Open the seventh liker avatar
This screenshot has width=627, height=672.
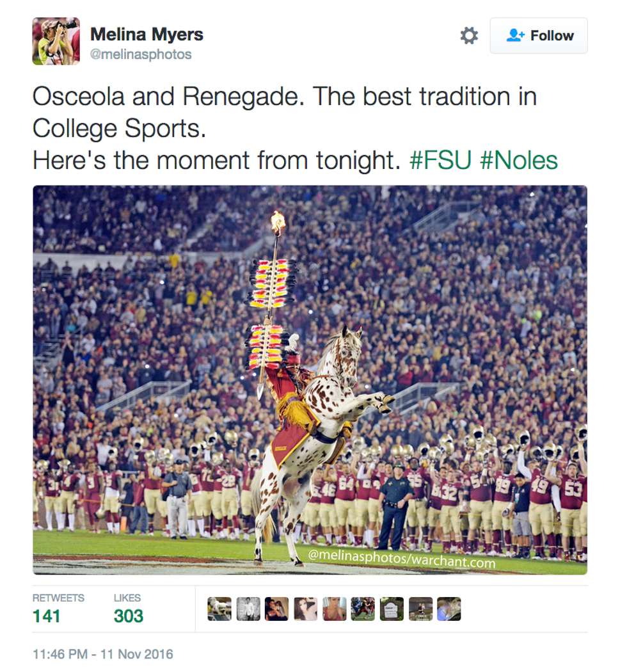392,609
